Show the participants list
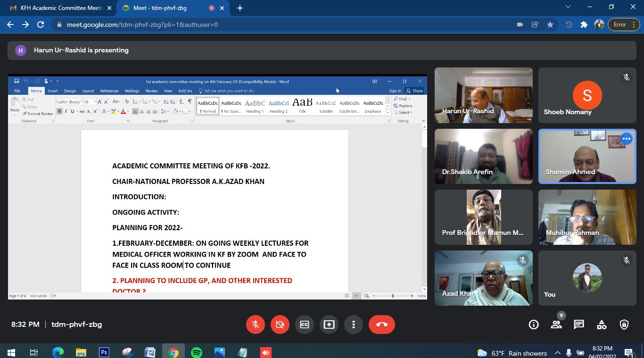The width and height of the screenshot is (644, 358). 556,325
